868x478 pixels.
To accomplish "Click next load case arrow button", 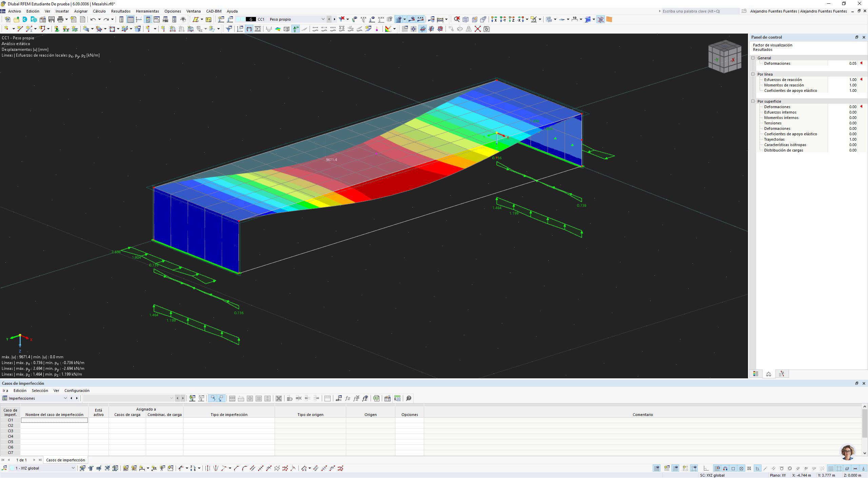I will (x=334, y=19).
